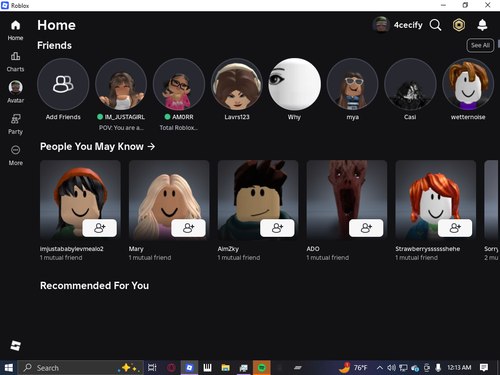Open the More menu in the sidebar
Viewport: 500px width, 375px height.
click(15, 155)
